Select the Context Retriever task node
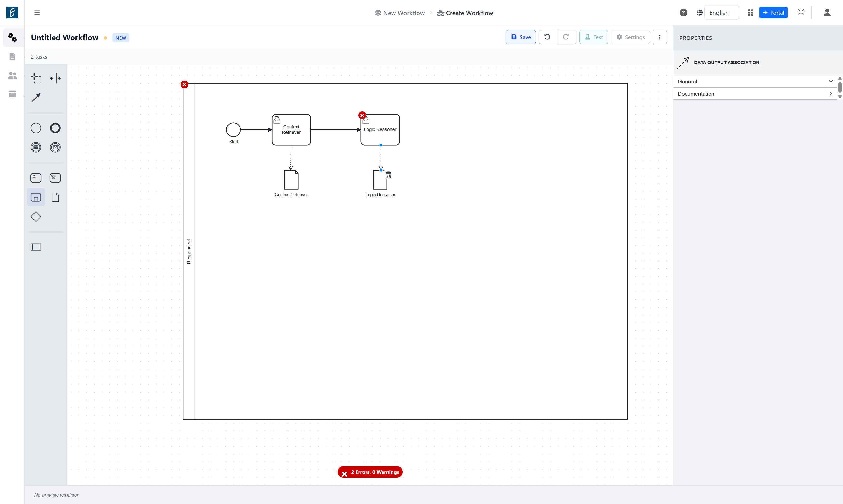 (291, 130)
